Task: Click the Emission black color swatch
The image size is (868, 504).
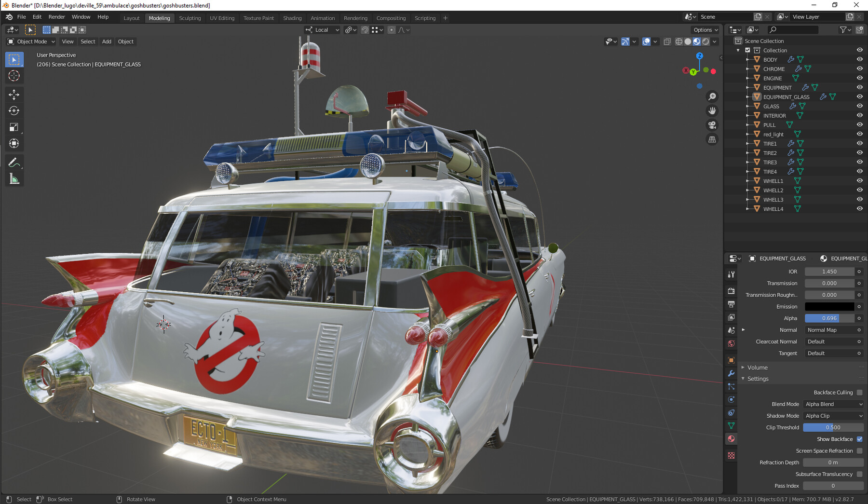Action: [x=830, y=307]
